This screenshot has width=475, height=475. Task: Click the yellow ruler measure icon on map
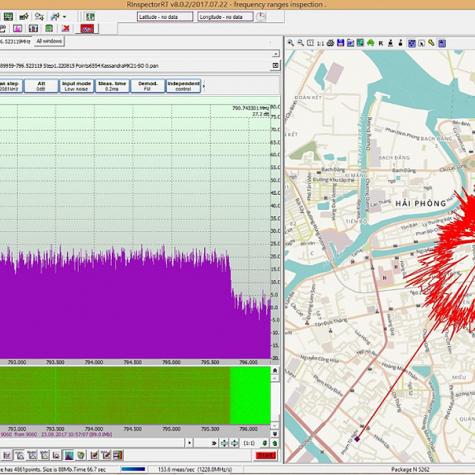(x=431, y=43)
